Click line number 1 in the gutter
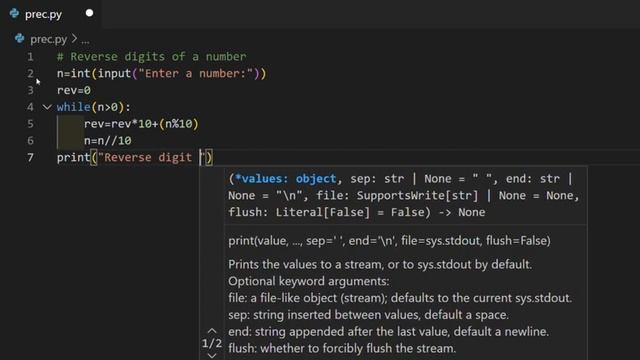Viewport: 640px width, 360px height. [31, 56]
